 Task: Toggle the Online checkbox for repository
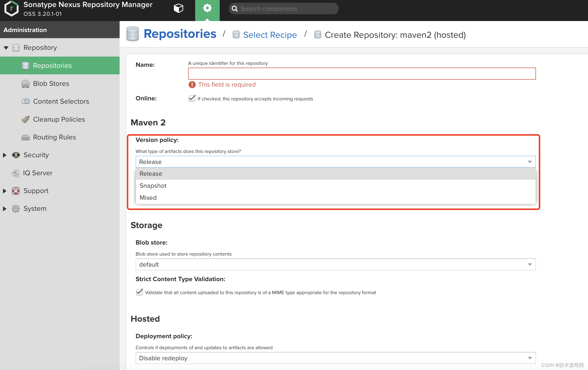pyautogui.click(x=191, y=98)
